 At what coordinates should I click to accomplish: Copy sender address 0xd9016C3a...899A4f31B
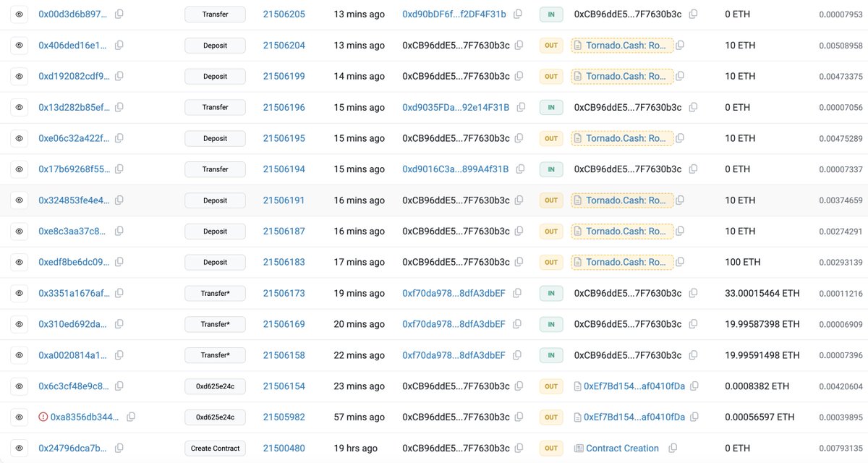point(520,169)
